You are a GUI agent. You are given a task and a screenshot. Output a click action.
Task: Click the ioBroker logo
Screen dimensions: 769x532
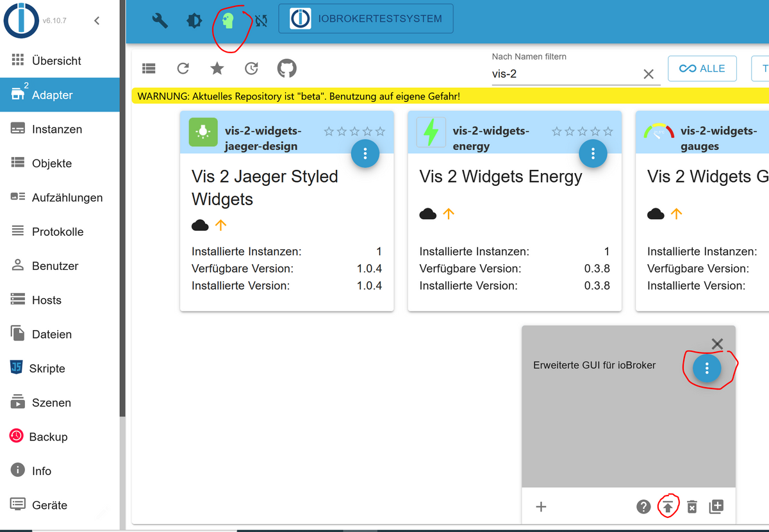click(21, 20)
